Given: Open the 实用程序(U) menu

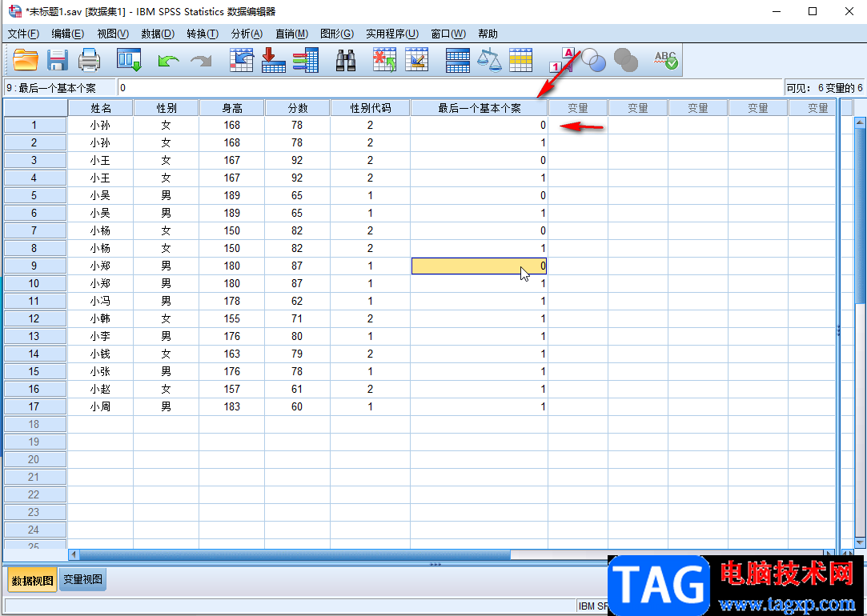Looking at the screenshot, I should 392,34.
